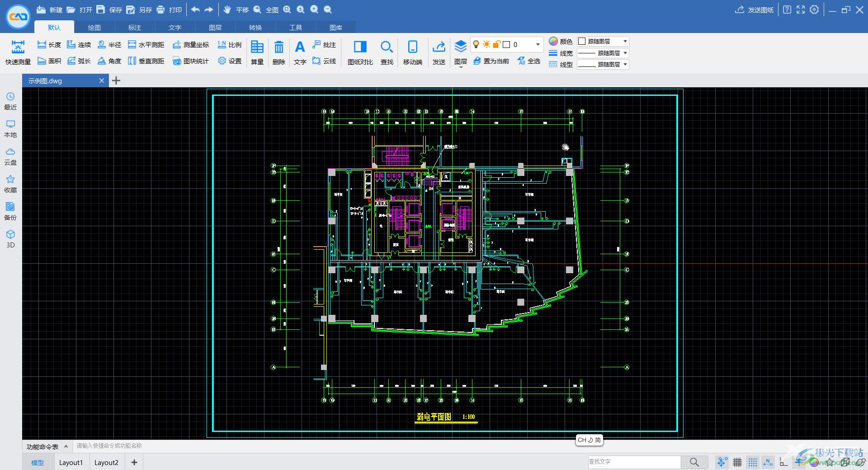Click the 垂直测距 vertical distance tool
The width and height of the screenshot is (868, 470).
click(x=146, y=61)
